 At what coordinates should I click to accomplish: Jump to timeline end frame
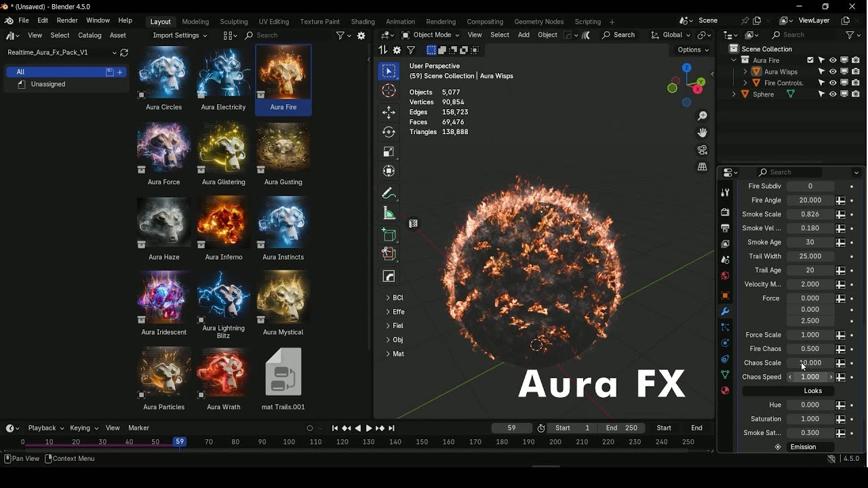pyautogui.click(x=391, y=428)
